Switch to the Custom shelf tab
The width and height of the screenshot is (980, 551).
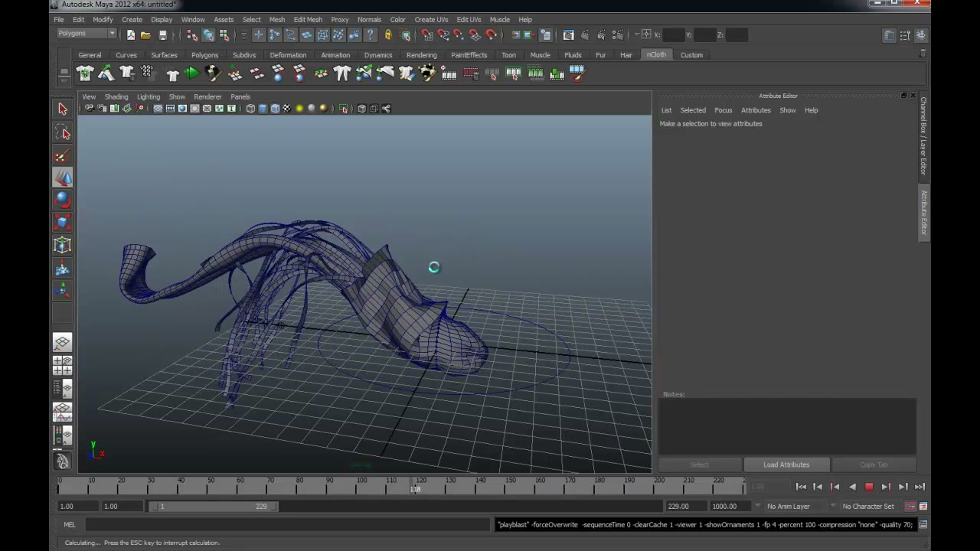(x=691, y=55)
